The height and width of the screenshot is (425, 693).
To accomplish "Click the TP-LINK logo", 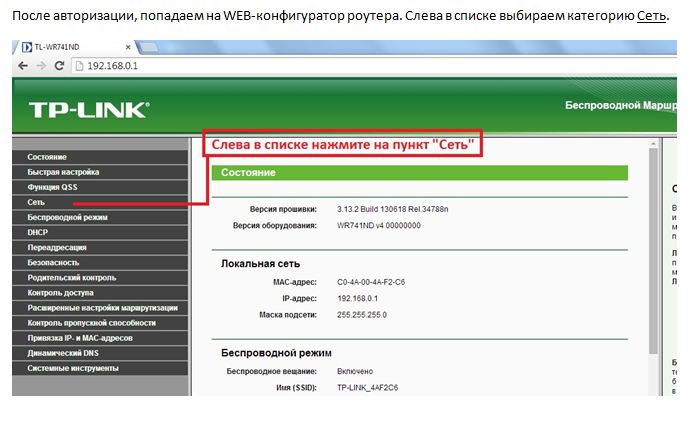I will (x=88, y=108).
